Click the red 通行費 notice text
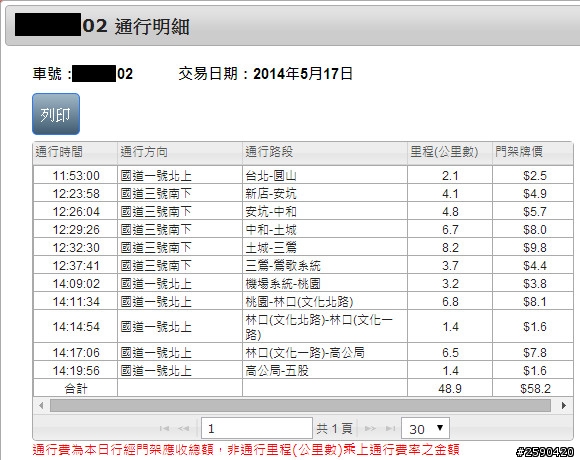The image size is (580, 460). [x=246, y=450]
